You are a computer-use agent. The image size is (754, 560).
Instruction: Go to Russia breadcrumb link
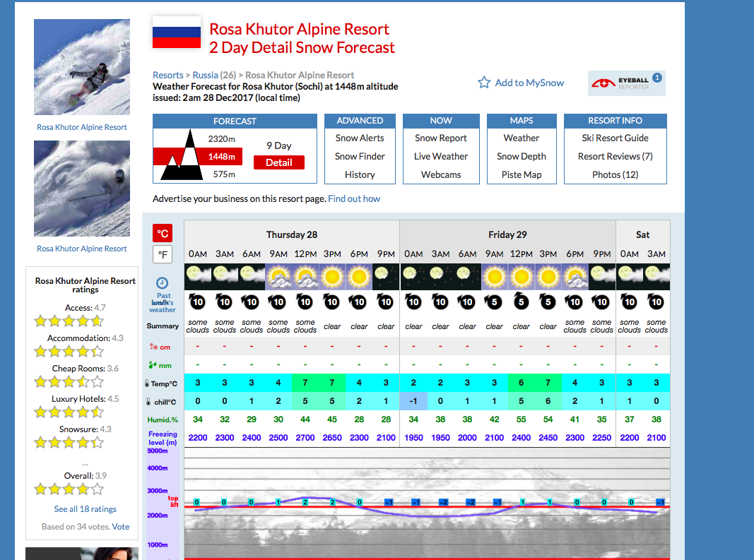(x=206, y=75)
